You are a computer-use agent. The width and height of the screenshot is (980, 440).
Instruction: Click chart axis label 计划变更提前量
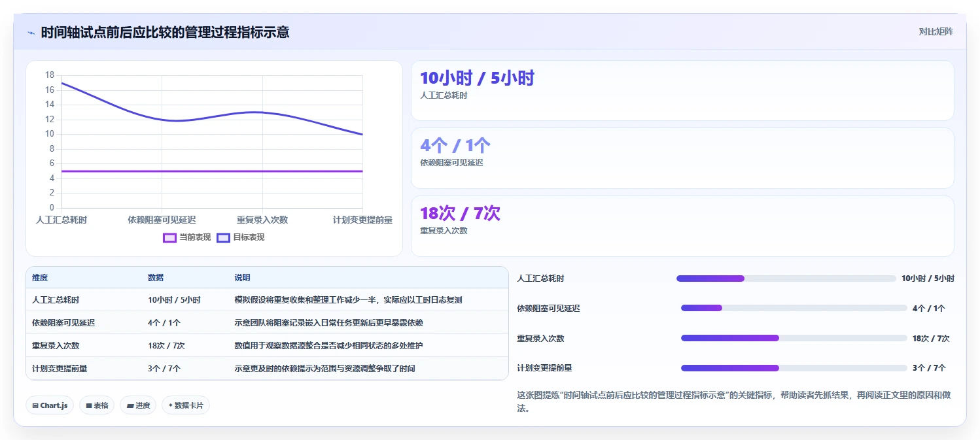point(362,220)
